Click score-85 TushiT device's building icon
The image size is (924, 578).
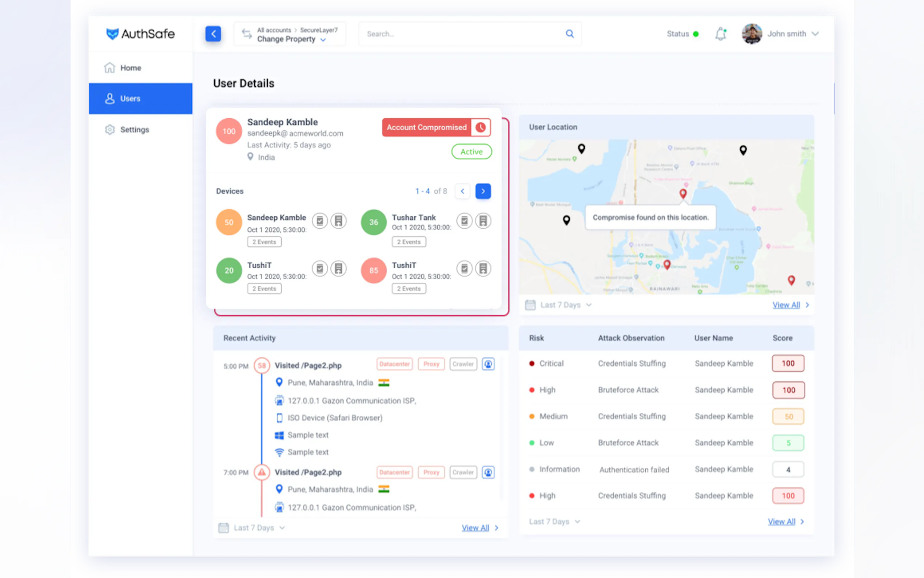[483, 269]
